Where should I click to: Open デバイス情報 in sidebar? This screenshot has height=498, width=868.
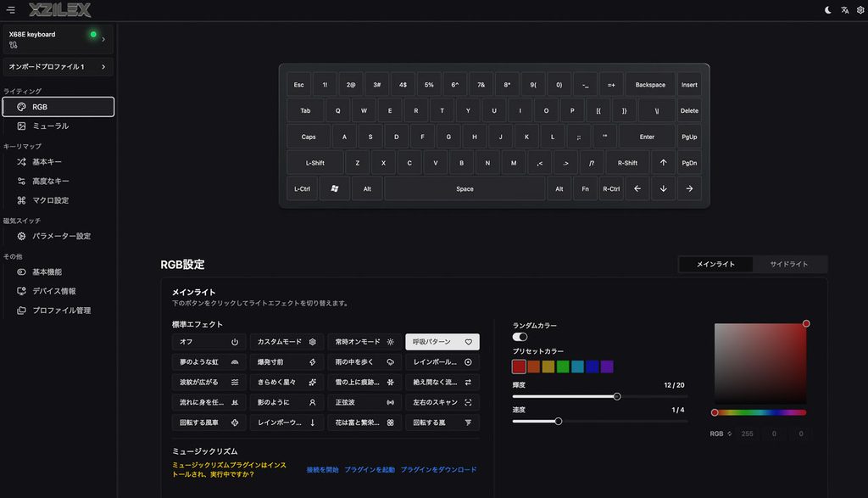coord(58,291)
